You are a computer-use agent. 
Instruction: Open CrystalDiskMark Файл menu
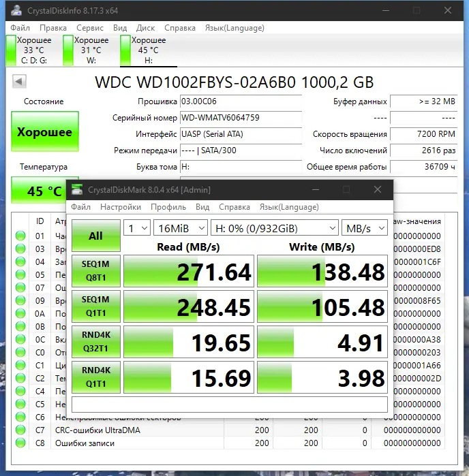80,207
